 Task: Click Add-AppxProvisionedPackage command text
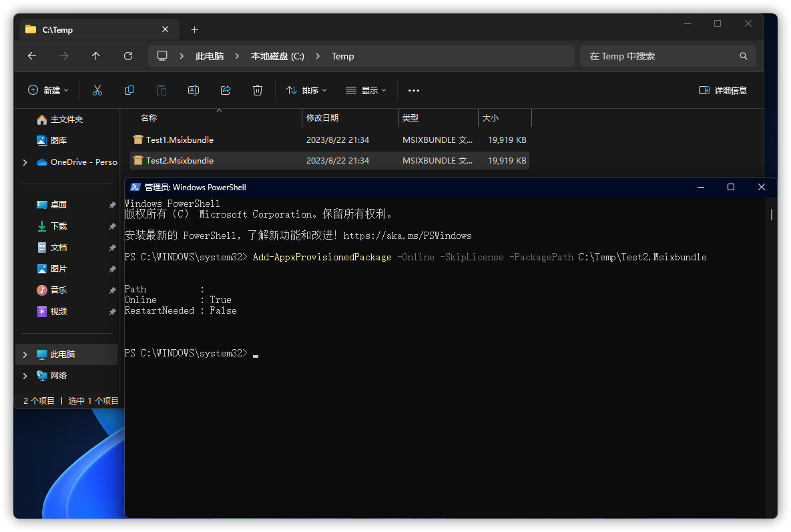coord(322,257)
